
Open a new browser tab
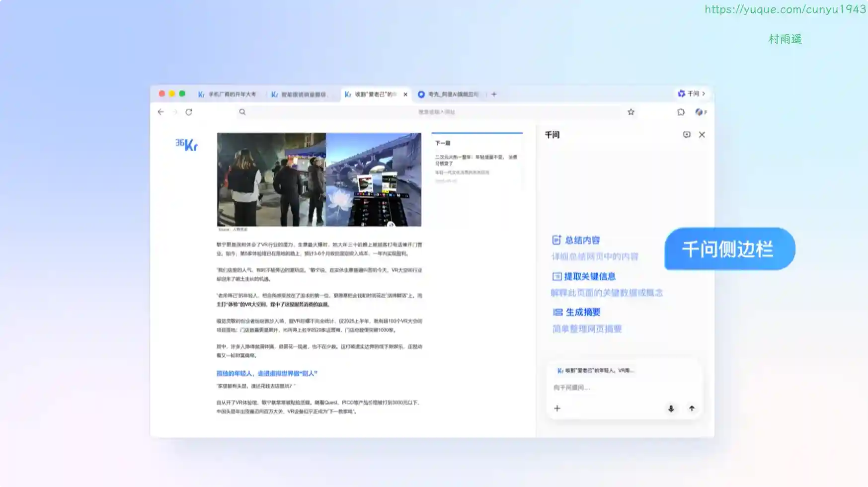tap(494, 94)
